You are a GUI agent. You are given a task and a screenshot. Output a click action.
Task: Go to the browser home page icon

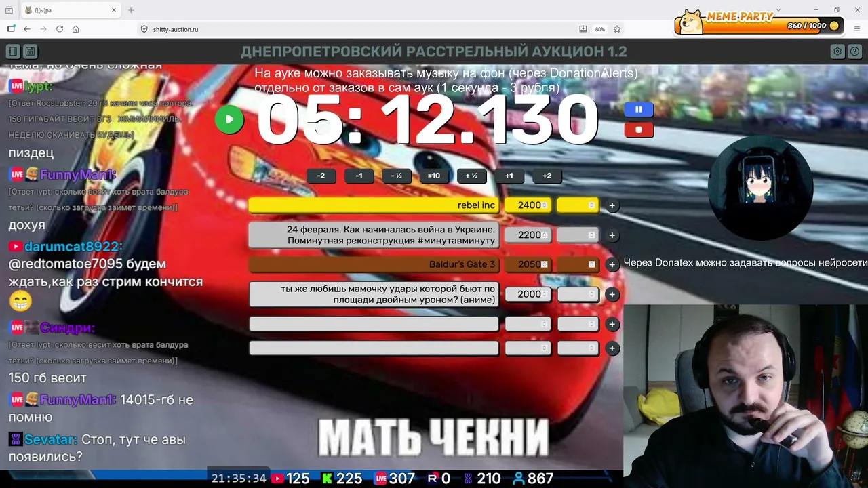(x=76, y=29)
